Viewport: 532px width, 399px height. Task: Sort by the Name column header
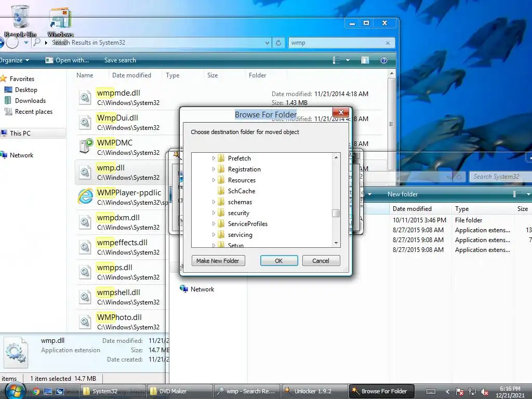coord(85,75)
